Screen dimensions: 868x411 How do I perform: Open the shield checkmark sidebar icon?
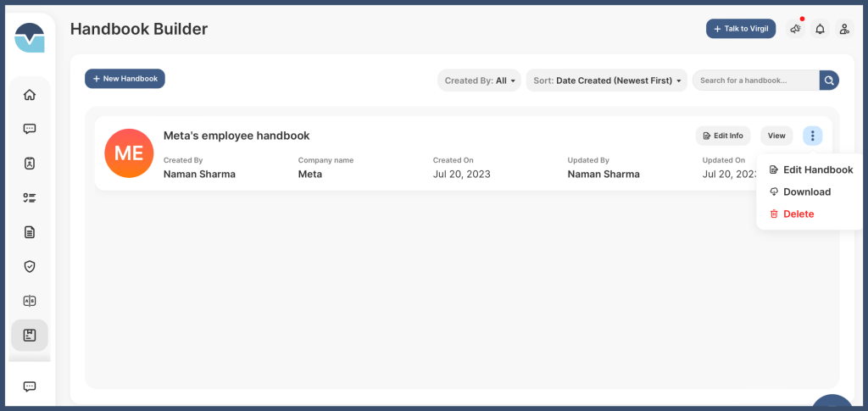[x=30, y=267]
